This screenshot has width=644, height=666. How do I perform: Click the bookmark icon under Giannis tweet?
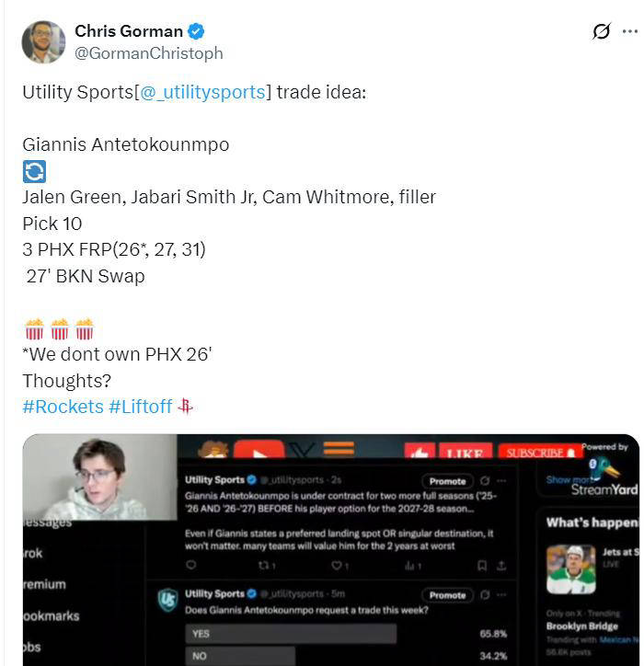coord(482,566)
